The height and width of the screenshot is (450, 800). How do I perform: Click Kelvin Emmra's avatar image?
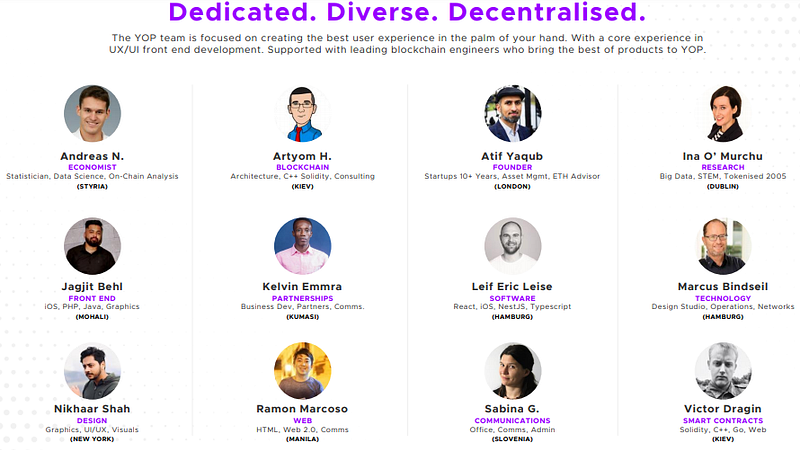point(303,246)
